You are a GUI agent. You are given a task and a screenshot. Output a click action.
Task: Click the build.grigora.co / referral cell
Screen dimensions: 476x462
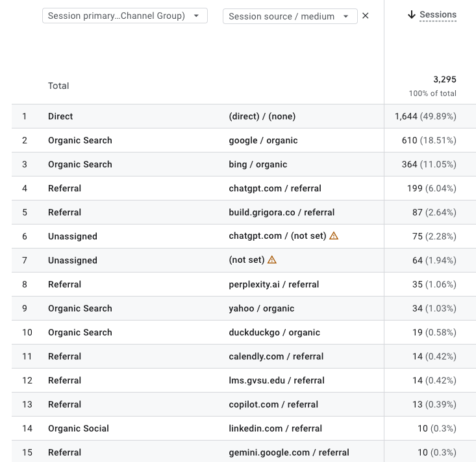(x=281, y=212)
